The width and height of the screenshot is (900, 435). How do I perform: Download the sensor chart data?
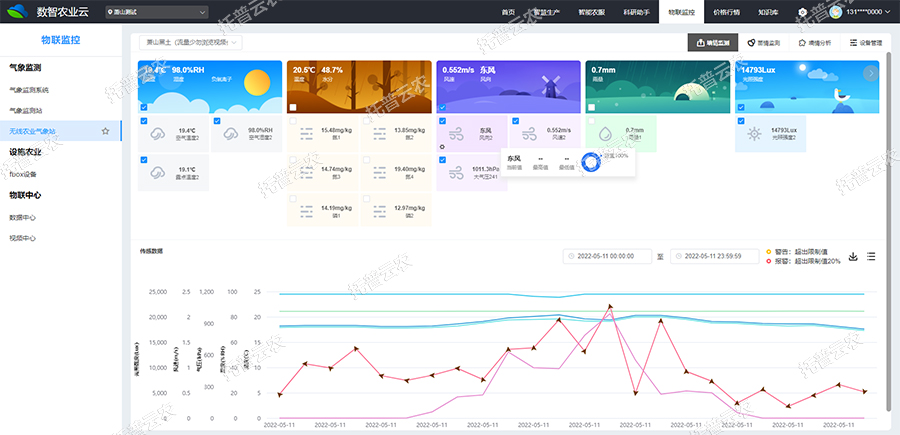click(x=853, y=257)
